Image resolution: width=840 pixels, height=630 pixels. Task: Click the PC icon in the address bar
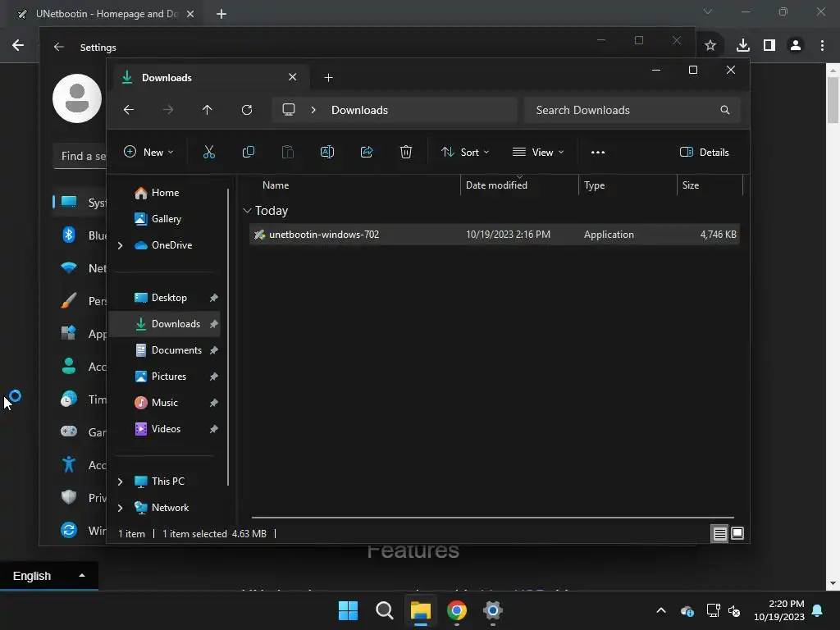click(x=289, y=110)
